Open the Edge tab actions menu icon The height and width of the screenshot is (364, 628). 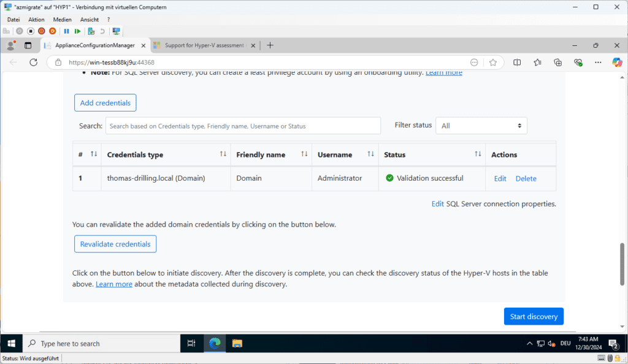click(x=28, y=45)
